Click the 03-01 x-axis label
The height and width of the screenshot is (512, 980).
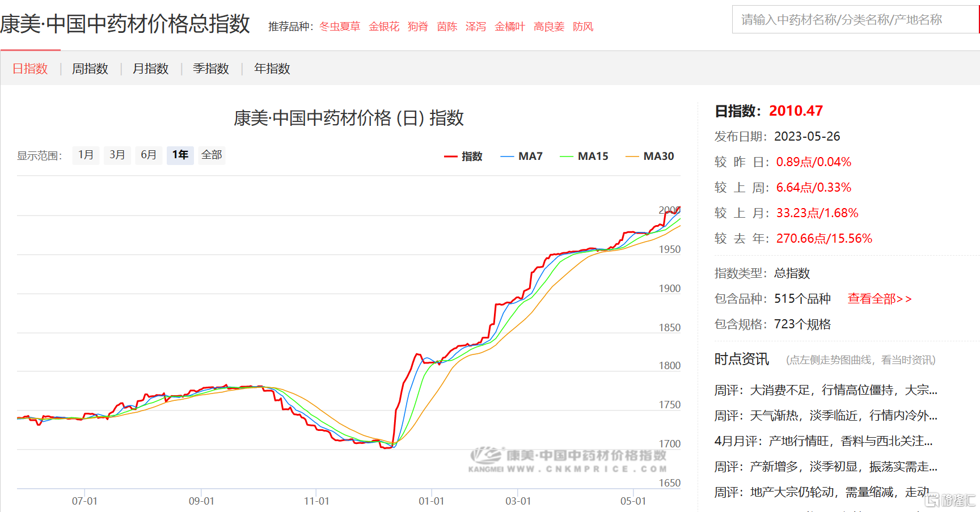click(x=518, y=501)
